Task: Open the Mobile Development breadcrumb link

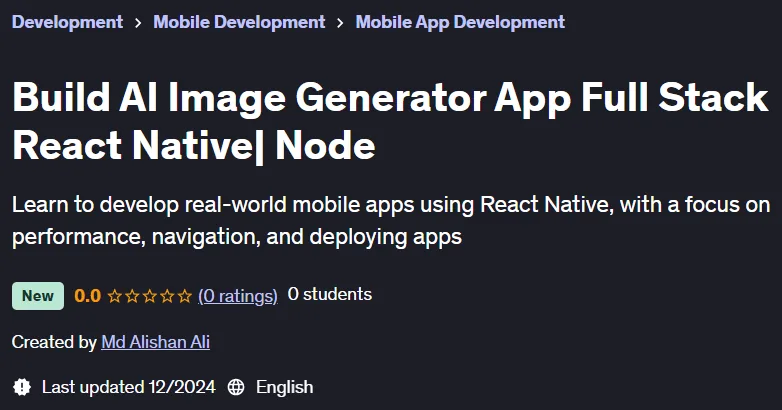Action: point(239,22)
